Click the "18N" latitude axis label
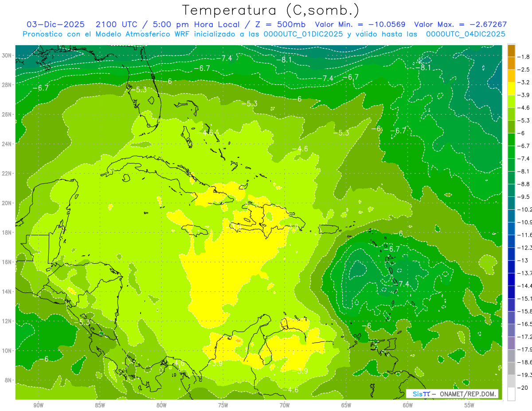 (x=7, y=232)
